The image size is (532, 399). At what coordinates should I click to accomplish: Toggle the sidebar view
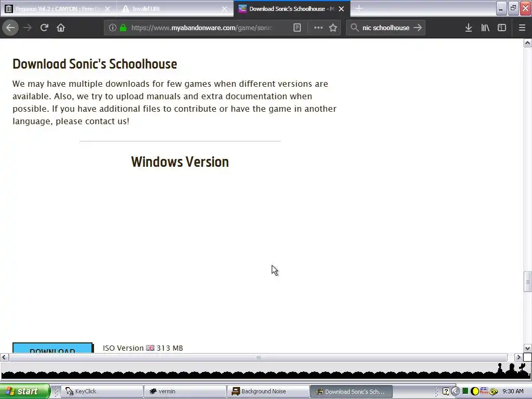pyautogui.click(x=502, y=28)
